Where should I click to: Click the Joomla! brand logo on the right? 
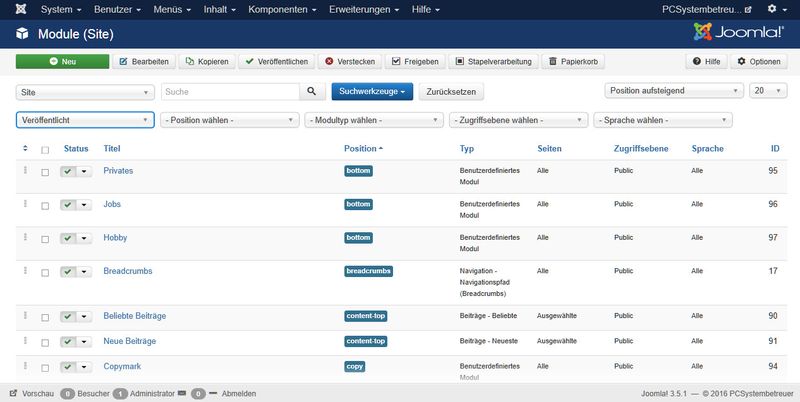click(x=738, y=32)
